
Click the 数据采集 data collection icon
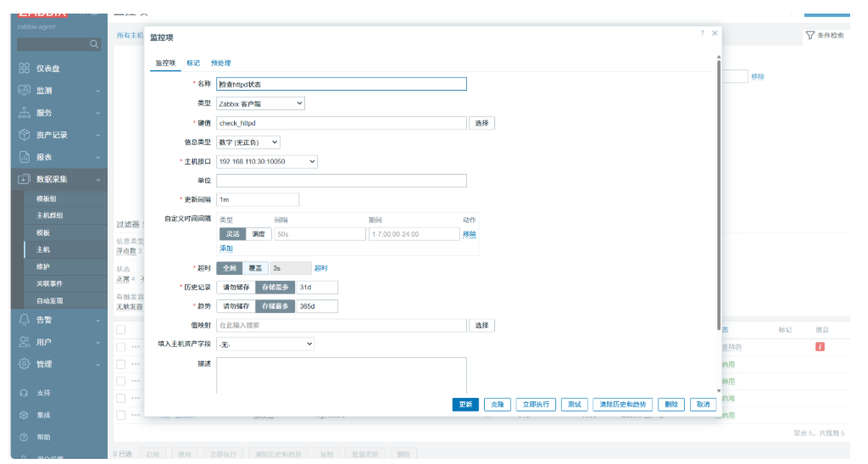click(25, 179)
